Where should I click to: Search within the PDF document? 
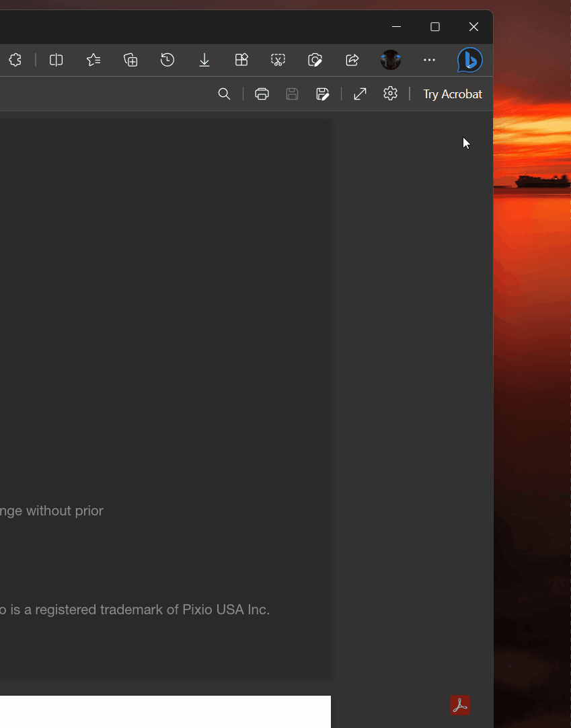pos(224,94)
